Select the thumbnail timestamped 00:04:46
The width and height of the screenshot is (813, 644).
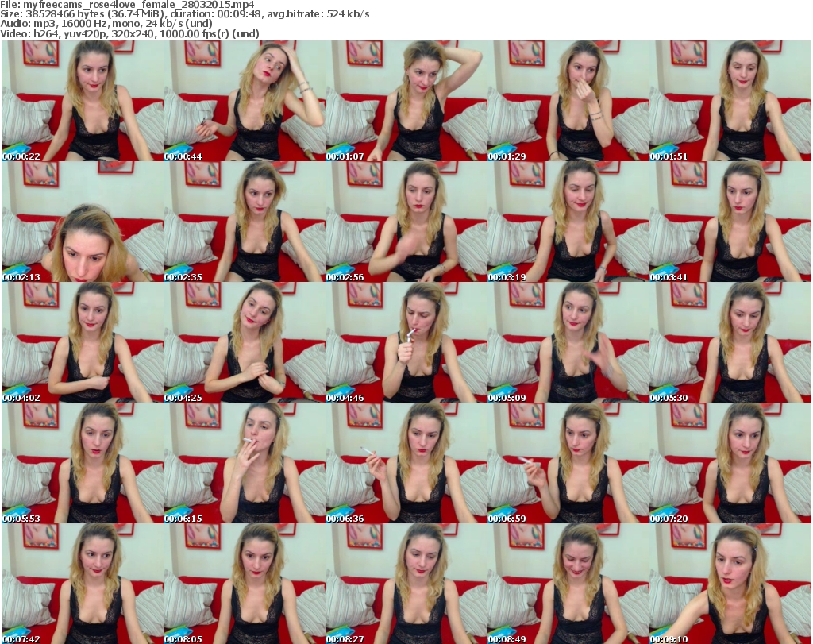click(406, 342)
